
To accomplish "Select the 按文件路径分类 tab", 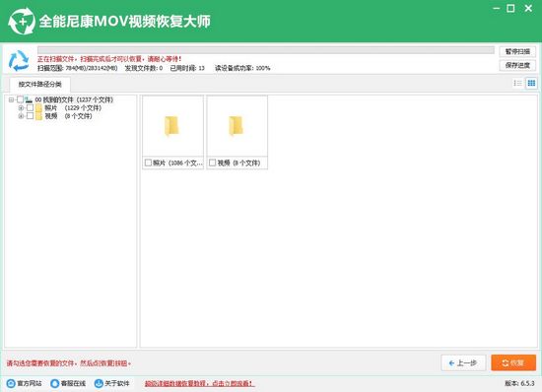I will (x=40, y=85).
